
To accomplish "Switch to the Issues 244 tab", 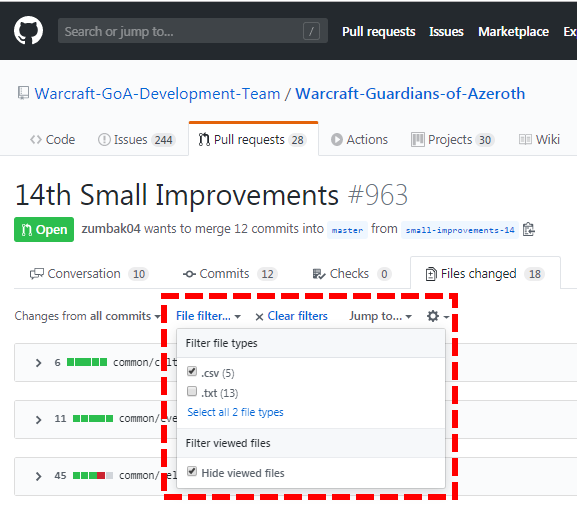I will coord(137,140).
